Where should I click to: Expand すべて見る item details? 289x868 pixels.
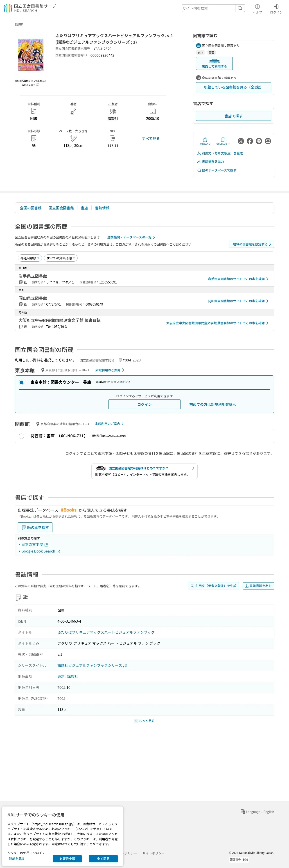[151, 139]
